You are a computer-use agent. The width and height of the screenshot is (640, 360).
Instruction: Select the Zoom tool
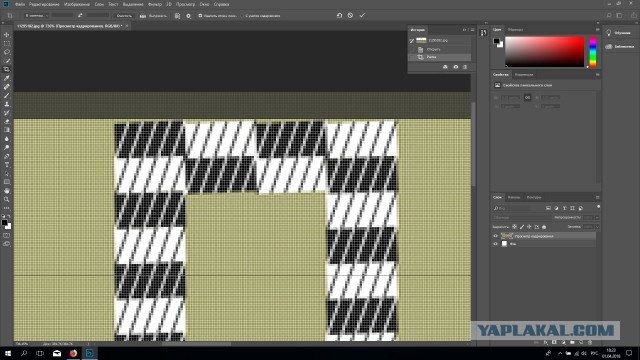7,200
